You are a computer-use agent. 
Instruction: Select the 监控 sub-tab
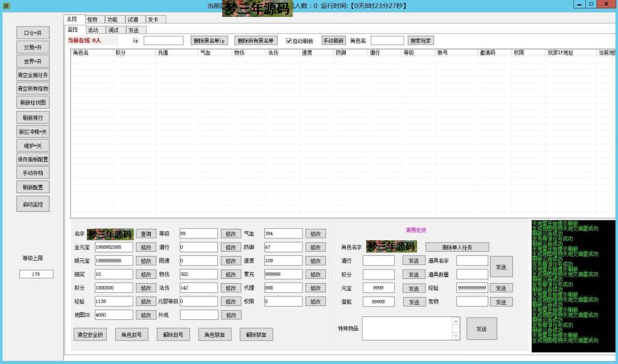click(x=75, y=29)
